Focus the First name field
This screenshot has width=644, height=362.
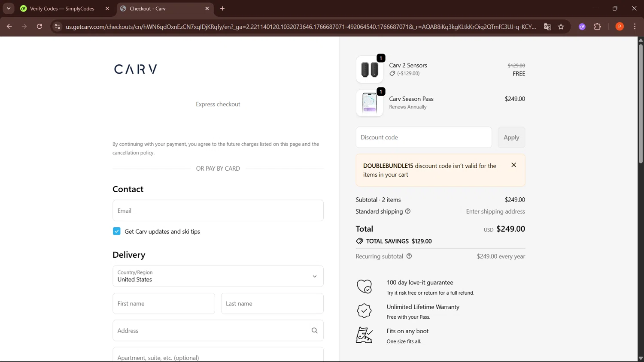pyautogui.click(x=164, y=304)
